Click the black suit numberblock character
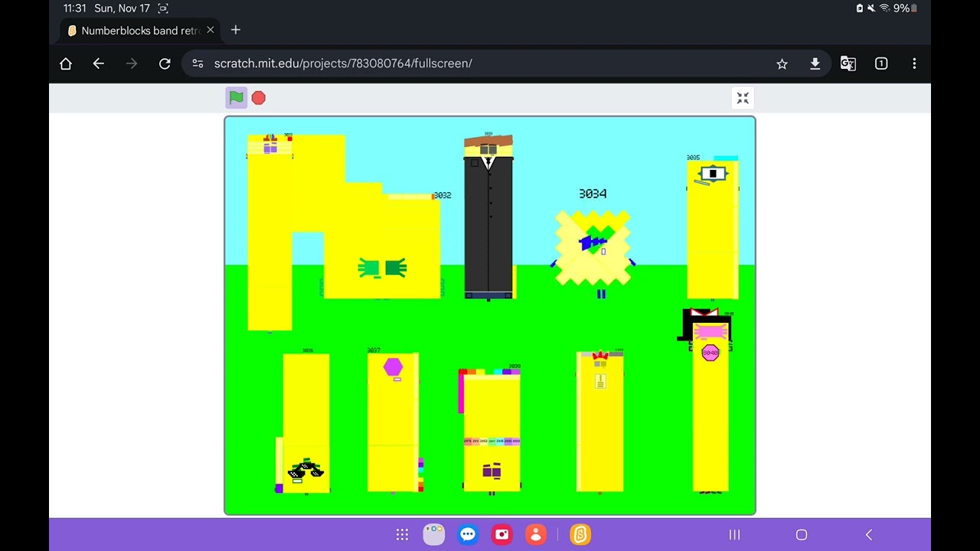The height and width of the screenshot is (551, 980). [x=488, y=218]
